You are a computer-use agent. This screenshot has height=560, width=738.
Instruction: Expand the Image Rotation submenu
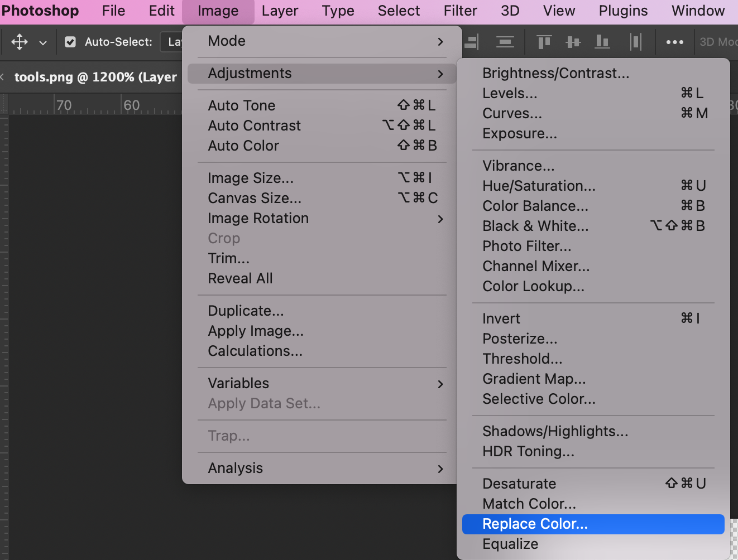pos(322,218)
